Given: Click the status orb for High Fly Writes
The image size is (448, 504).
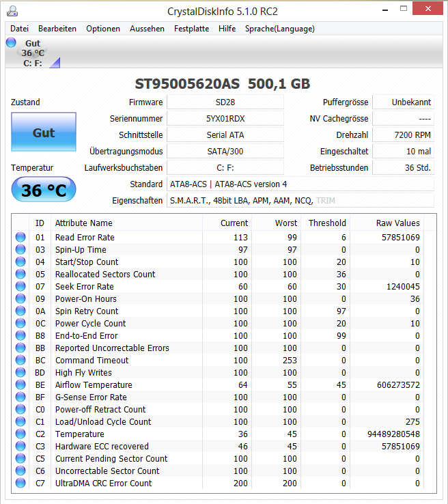Looking at the screenshot, I should click(20, 372).
